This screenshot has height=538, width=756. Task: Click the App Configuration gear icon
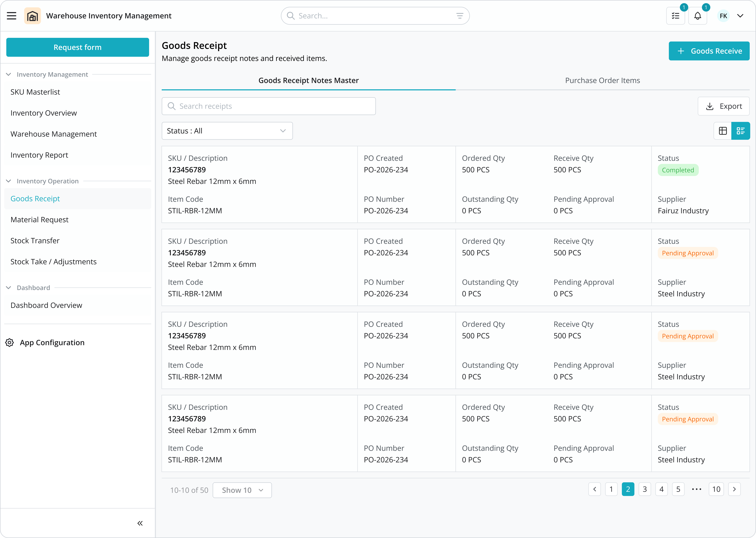[10, 343]
